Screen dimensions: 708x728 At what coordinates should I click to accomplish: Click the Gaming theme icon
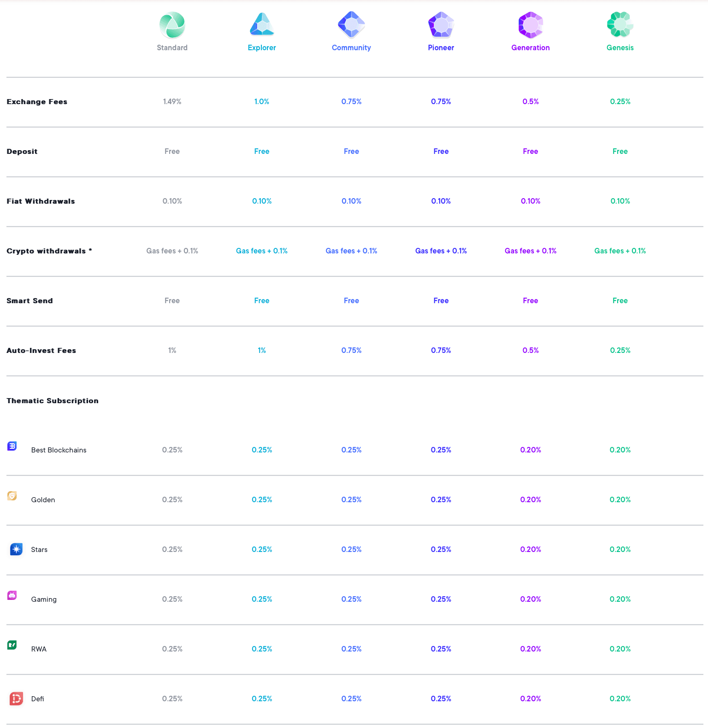(x=12, y=595)
